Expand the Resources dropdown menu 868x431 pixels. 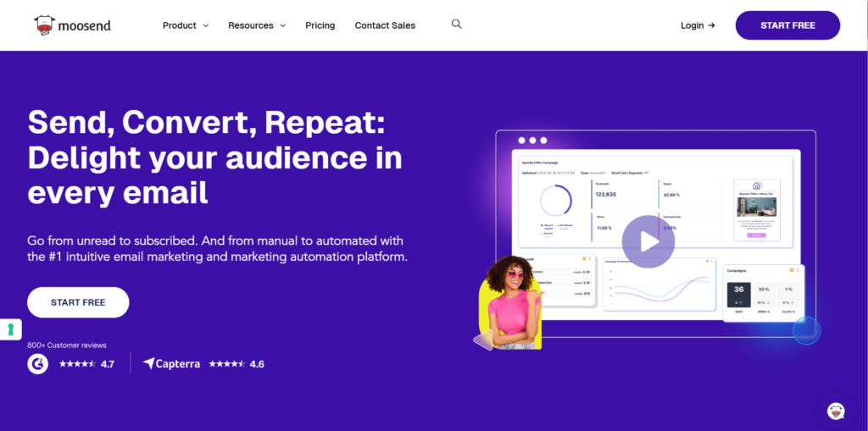257,25
